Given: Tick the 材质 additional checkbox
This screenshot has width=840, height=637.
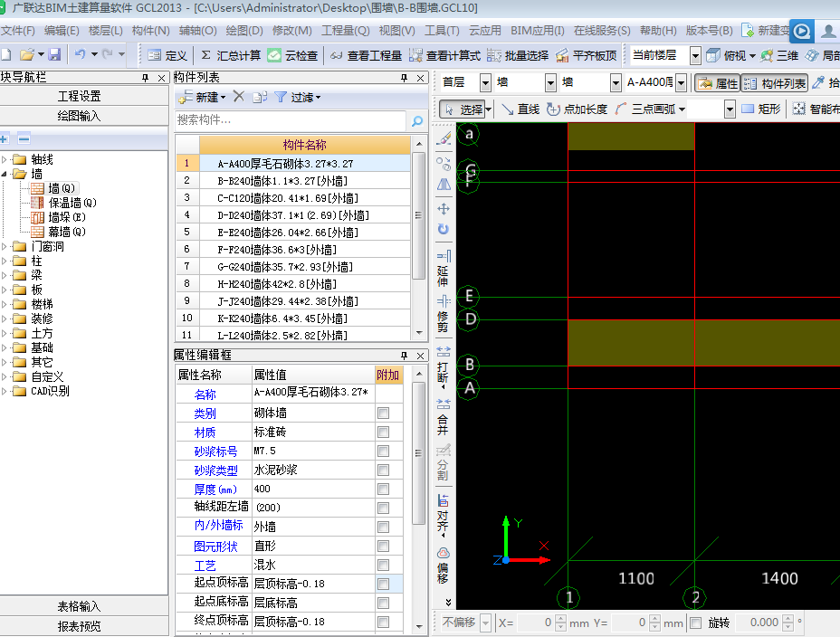Looking at the screenshot, I should [x=383, y=432].
